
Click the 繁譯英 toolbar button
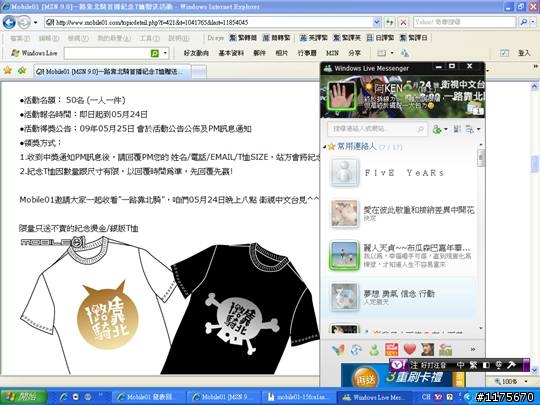347,38
